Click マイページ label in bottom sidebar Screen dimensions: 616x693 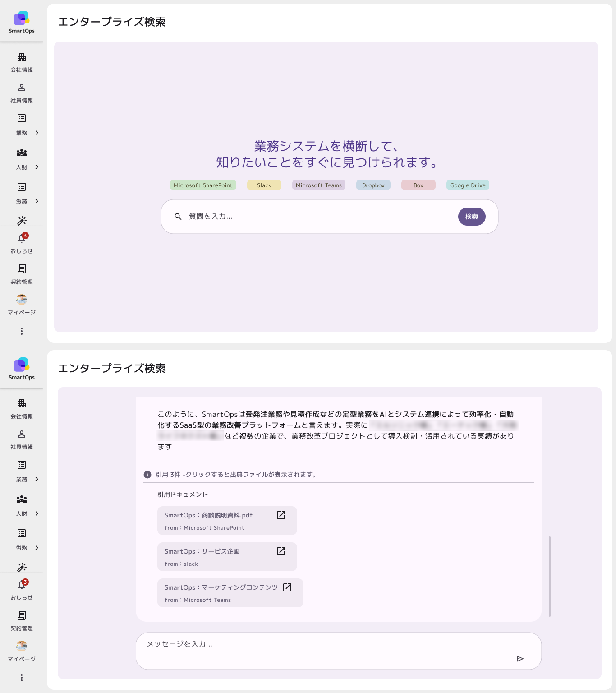[22, 659]
